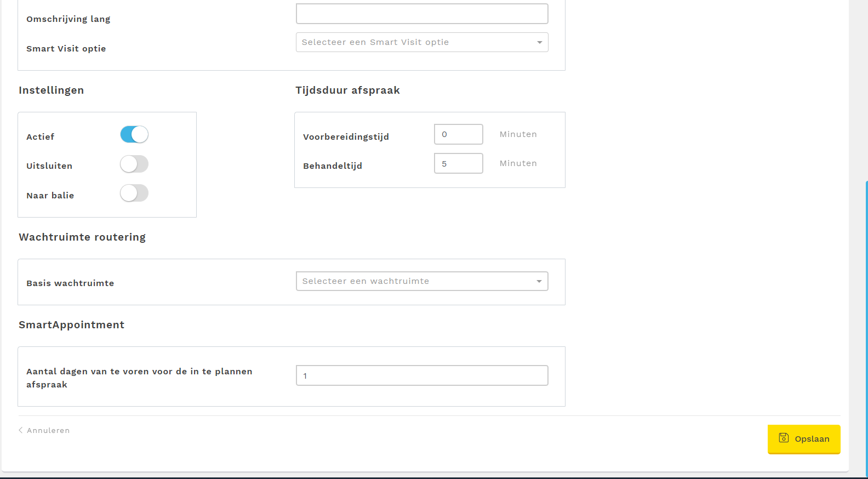The width and height of the screenshot is (868, 479).
Task: Click the Voorbereidingstijd minutes field
Action: click(x=458, y=134)
